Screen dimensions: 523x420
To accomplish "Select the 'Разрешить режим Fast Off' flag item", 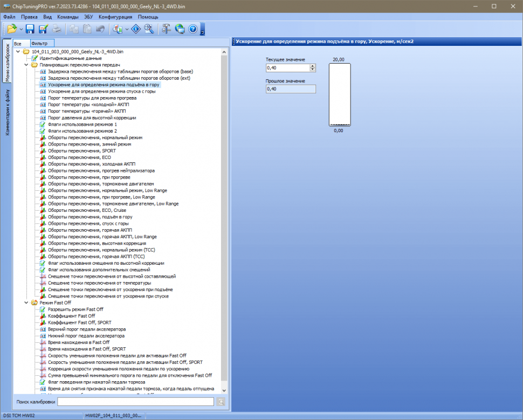I will (75, 309).
